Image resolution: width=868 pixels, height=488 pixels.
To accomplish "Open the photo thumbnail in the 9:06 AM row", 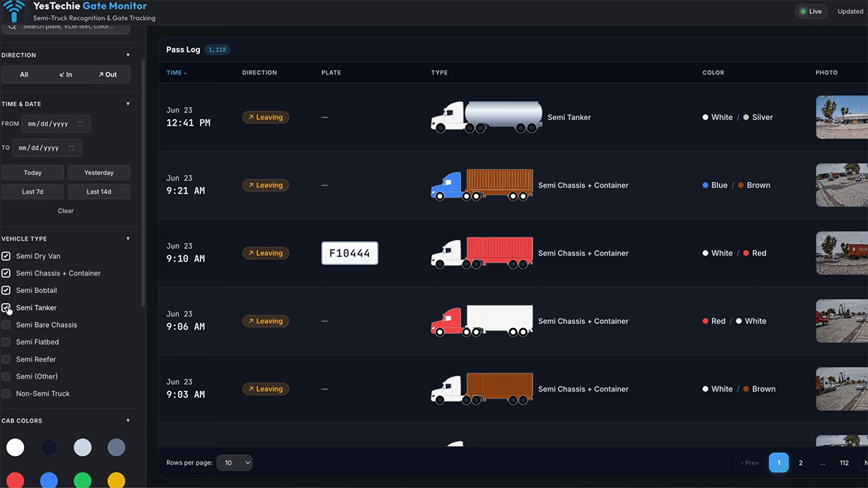I will pos(842,321).
